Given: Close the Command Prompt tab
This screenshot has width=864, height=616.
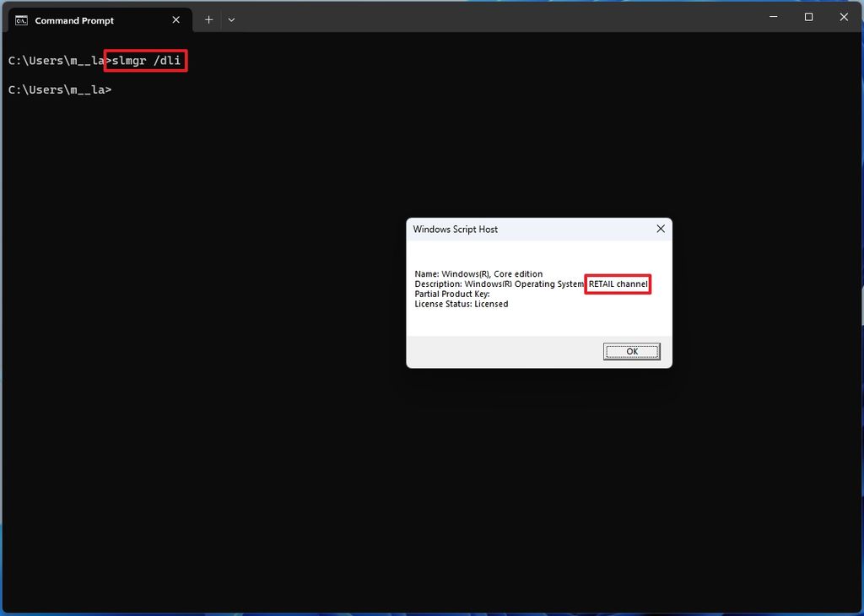Looking at the screenshot, I should (x=175, y=20).
